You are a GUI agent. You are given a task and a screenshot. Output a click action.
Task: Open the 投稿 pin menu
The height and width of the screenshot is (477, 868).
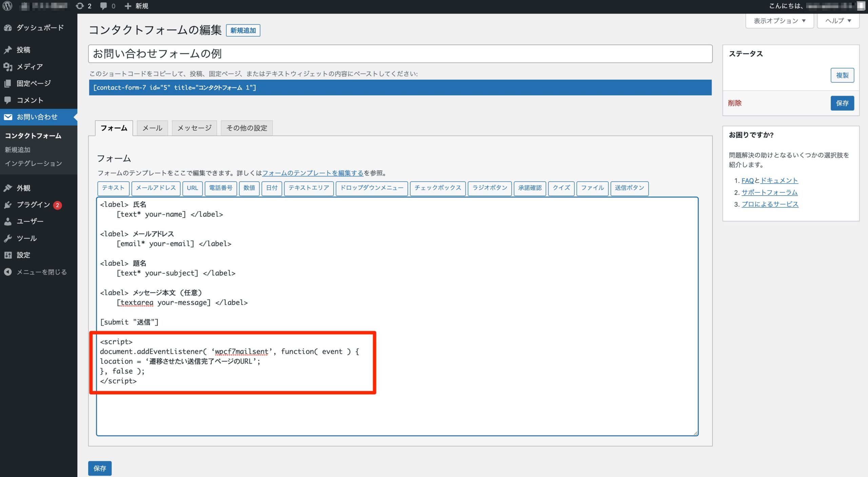point(23,50)
